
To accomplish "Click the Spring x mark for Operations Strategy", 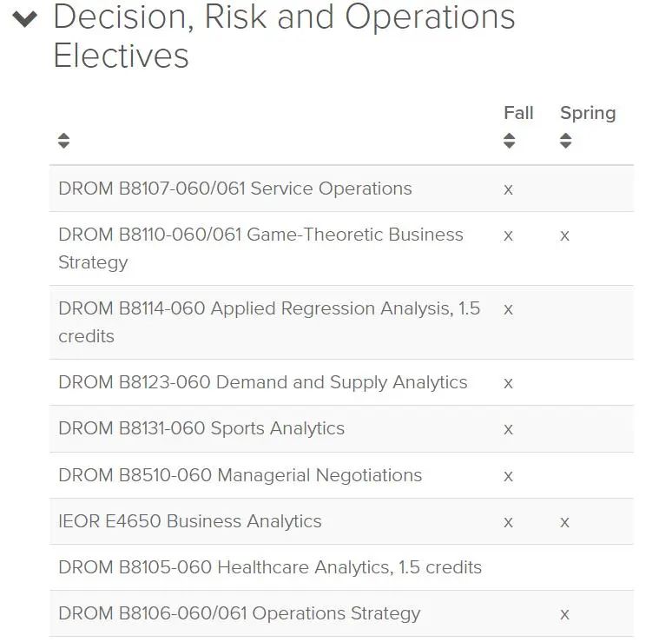I will [565, 614].
